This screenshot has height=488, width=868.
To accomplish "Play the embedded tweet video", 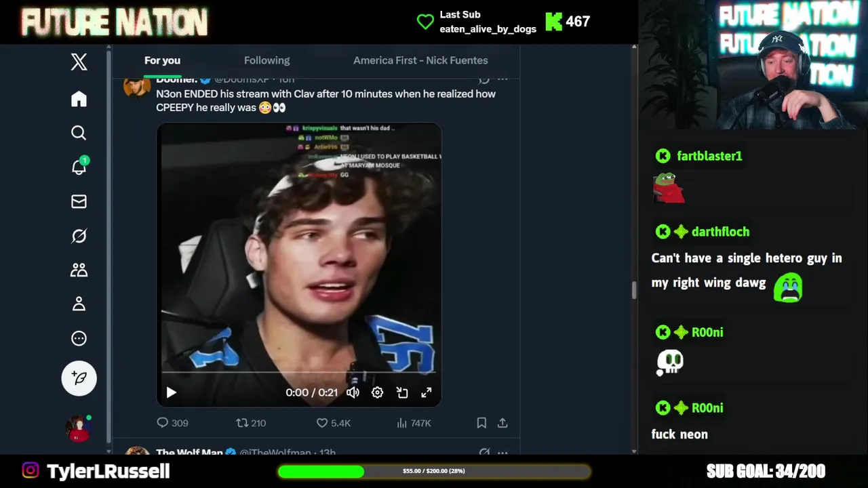I will coord(171,392).
